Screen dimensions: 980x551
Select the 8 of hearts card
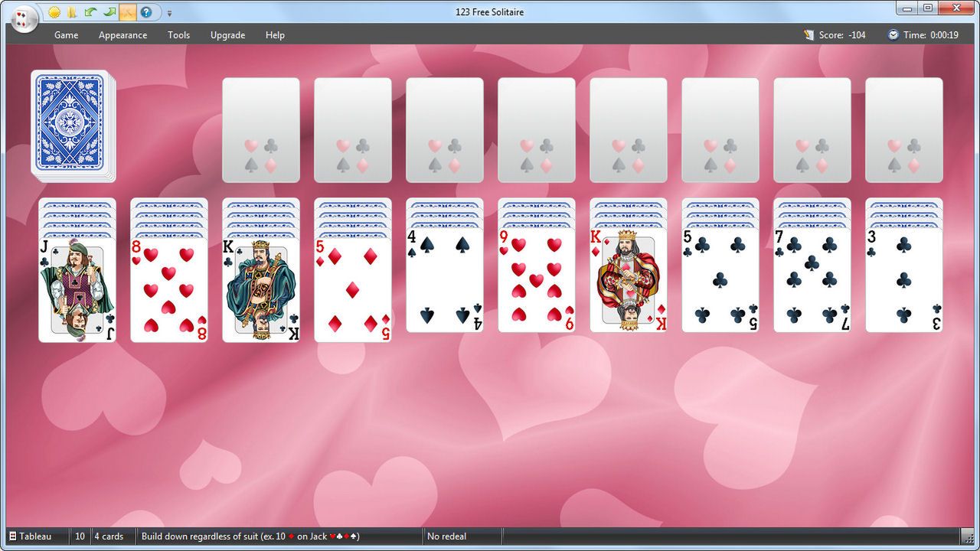169,289
